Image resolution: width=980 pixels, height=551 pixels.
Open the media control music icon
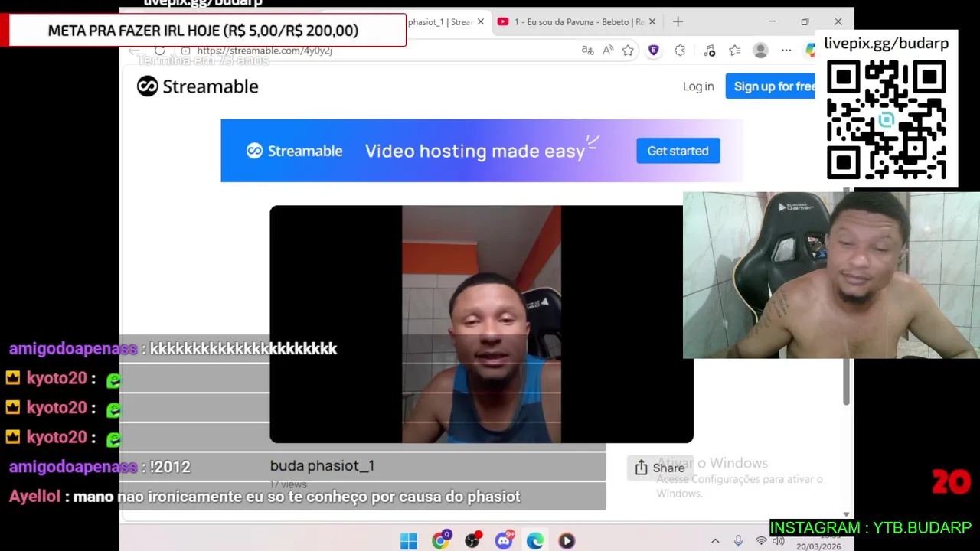[x=709, y=51]
